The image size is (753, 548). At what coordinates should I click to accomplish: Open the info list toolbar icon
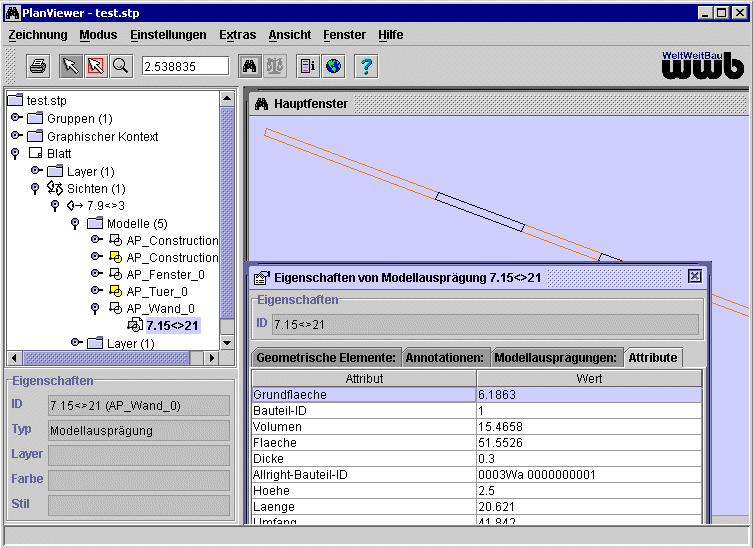308,66
